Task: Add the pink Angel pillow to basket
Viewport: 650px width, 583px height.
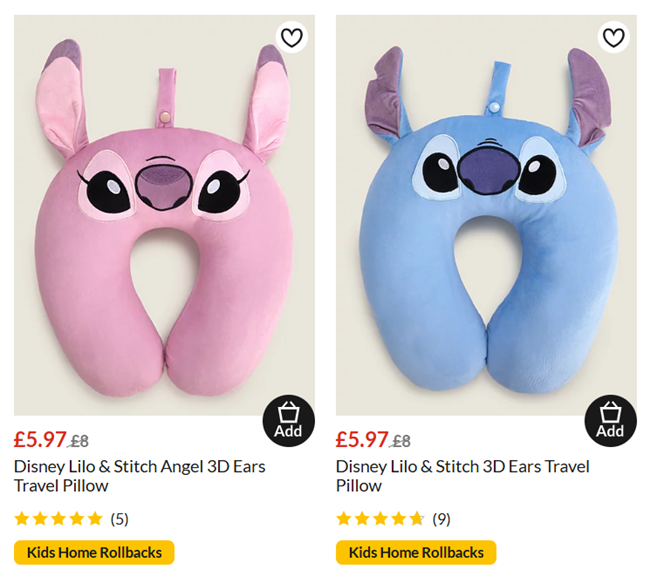Action: [x=288, y=420]
